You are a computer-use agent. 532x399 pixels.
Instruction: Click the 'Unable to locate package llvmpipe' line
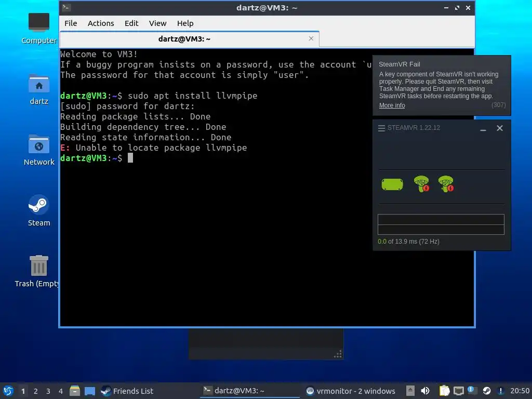(154, 148)
